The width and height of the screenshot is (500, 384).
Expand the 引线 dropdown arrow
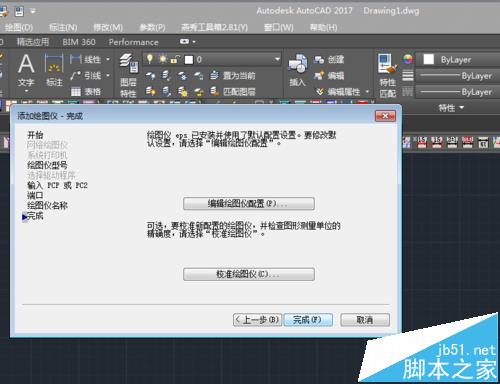point(108,76)
